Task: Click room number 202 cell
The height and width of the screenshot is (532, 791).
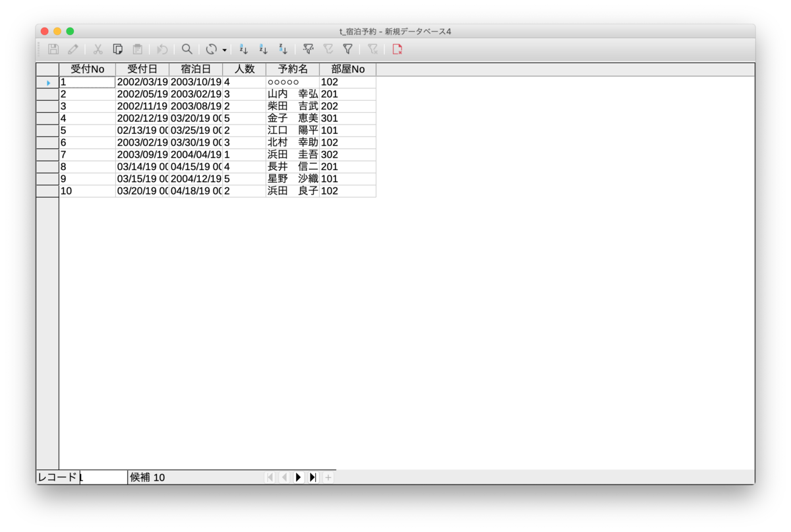Action: (x=347, y=106)
